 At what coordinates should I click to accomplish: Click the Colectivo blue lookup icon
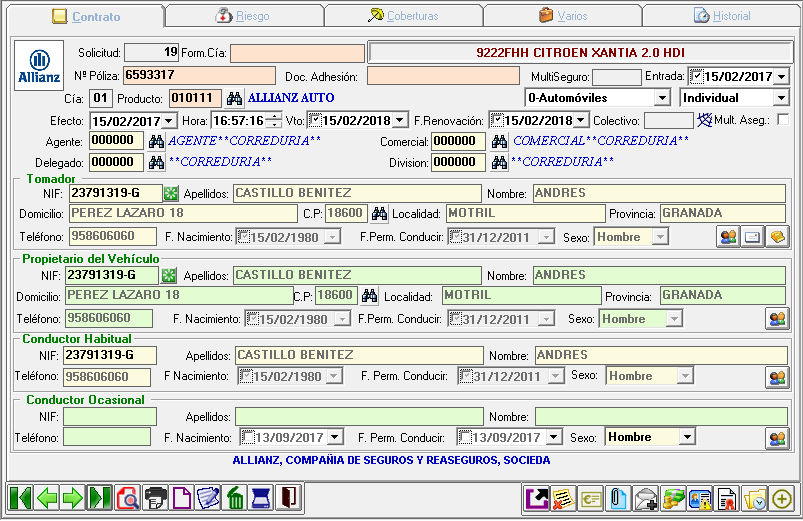705,120
